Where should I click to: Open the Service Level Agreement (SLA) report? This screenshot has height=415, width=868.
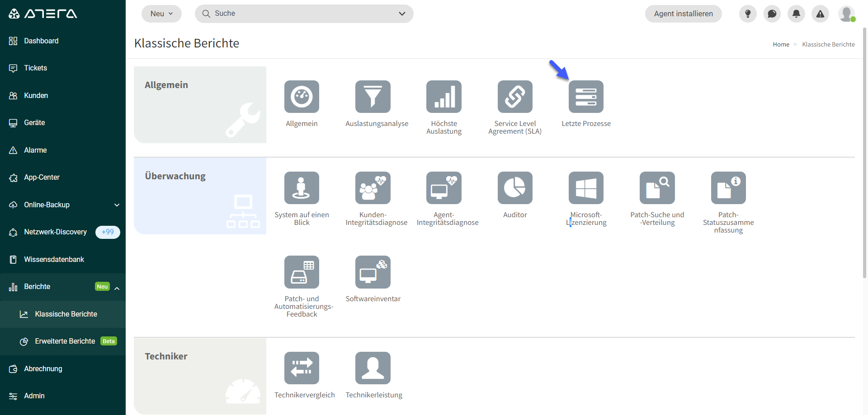click(x=515, y=97)
